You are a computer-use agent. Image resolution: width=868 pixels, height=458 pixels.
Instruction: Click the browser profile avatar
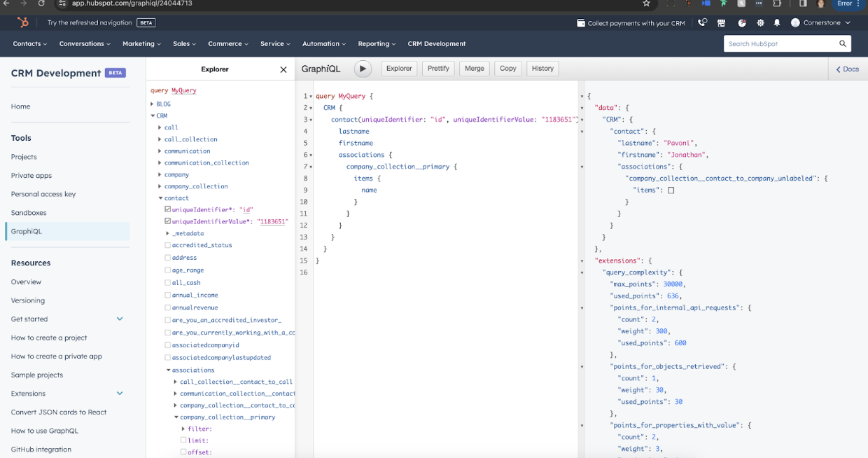pyautogui.click(x=820, y=4)
